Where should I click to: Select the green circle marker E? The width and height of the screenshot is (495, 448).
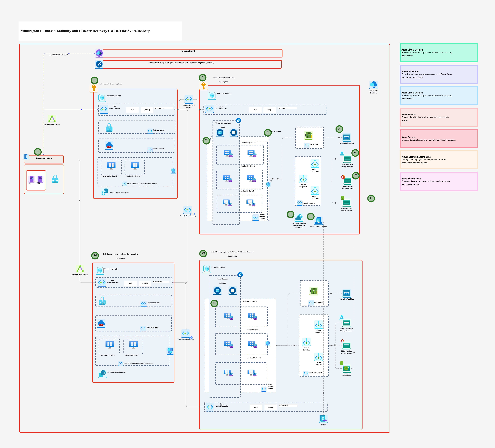click(x=268, y=133)
